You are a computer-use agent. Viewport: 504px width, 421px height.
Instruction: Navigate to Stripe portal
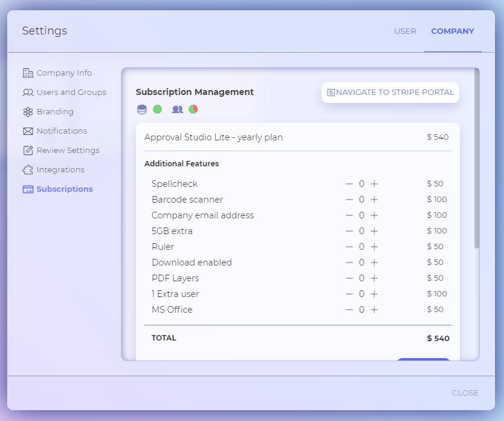(390, 93)
